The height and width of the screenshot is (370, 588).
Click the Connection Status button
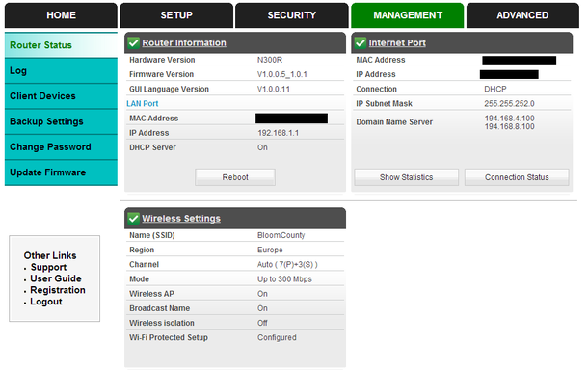pyautogui.click(x=517, y=177)
